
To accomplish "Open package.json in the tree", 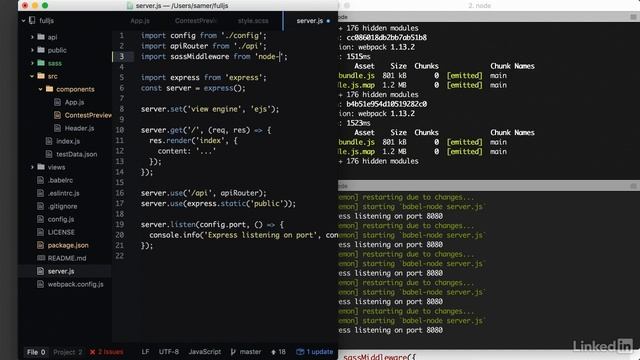I will [x=68, y=245].
